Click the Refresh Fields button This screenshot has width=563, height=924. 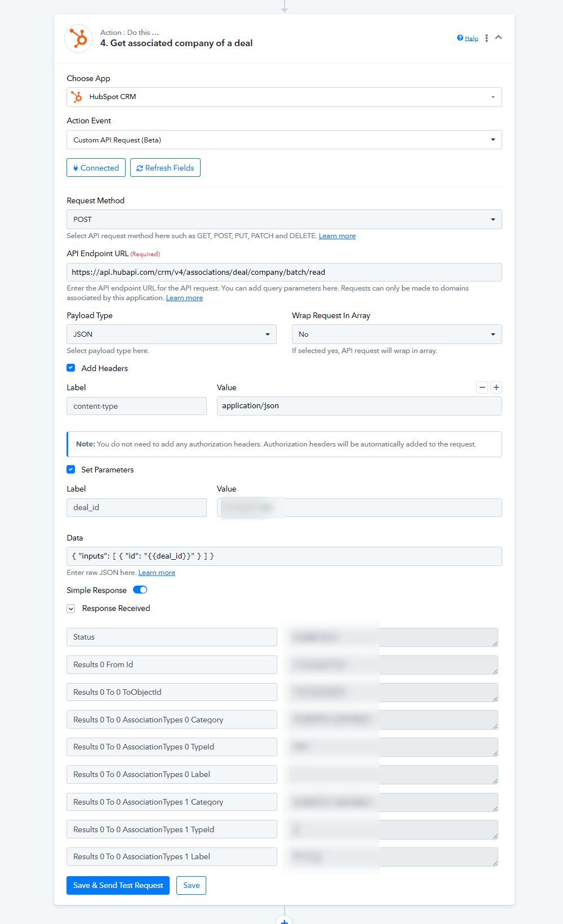coord(165,168)
